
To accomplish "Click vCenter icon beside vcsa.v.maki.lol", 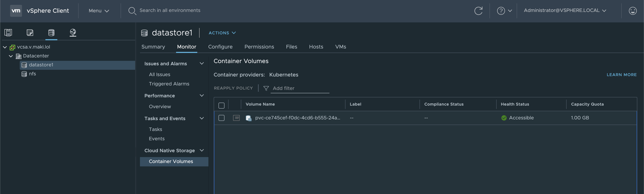I will 12,47.
